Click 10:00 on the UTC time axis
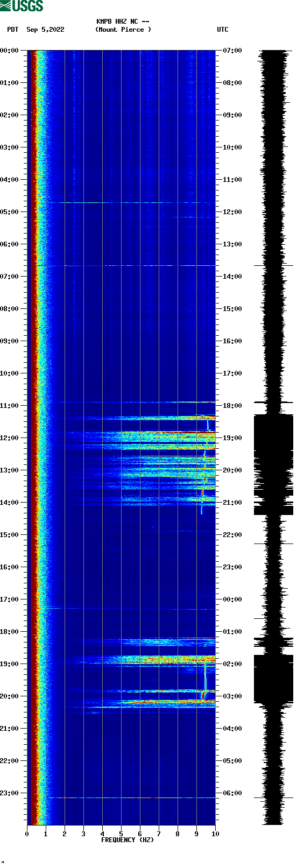This screenshot has height=868, width=297. click(x=232, y=147)
